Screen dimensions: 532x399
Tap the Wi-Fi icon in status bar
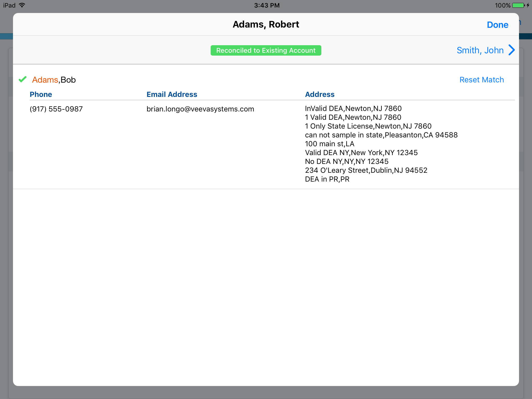[x=22, y=5]
